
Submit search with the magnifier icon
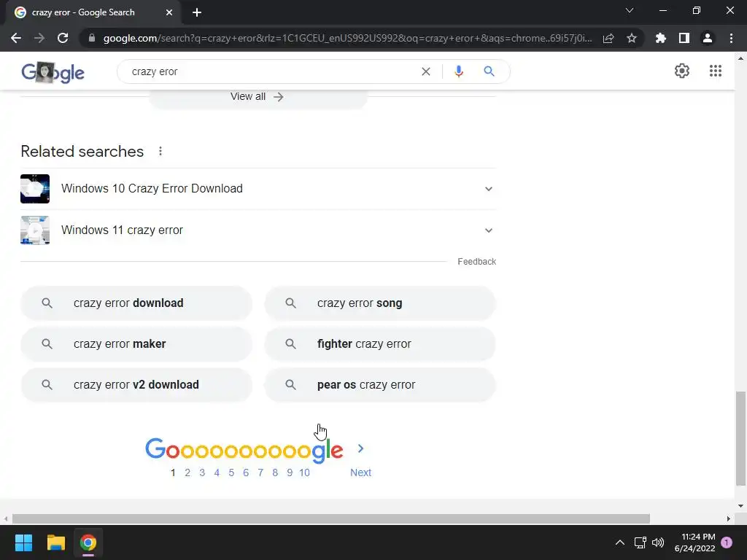489,71
